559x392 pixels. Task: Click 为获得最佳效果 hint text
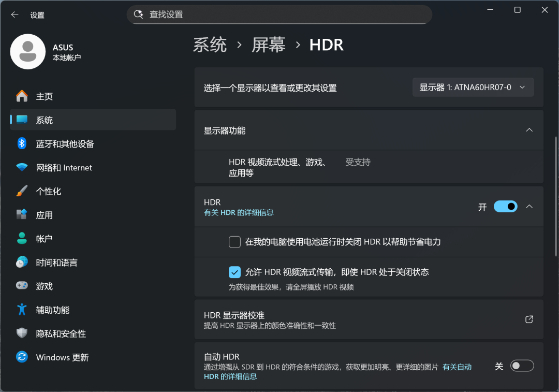point(291,287)
